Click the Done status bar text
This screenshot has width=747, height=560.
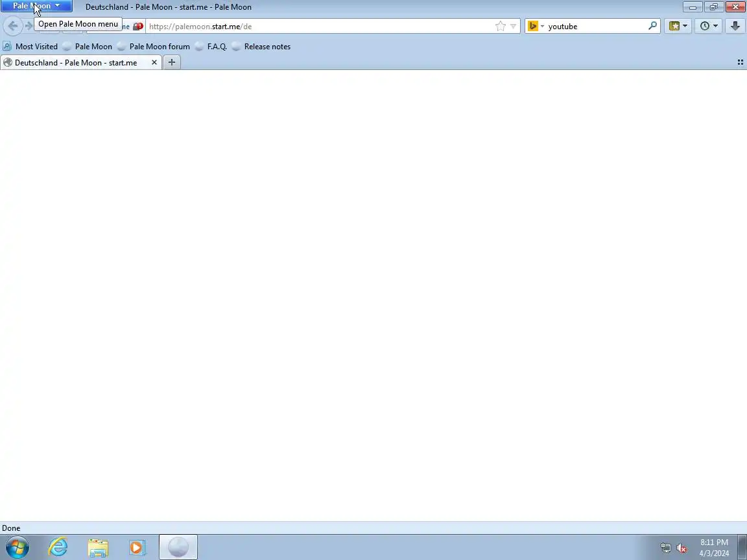(11, 528)
